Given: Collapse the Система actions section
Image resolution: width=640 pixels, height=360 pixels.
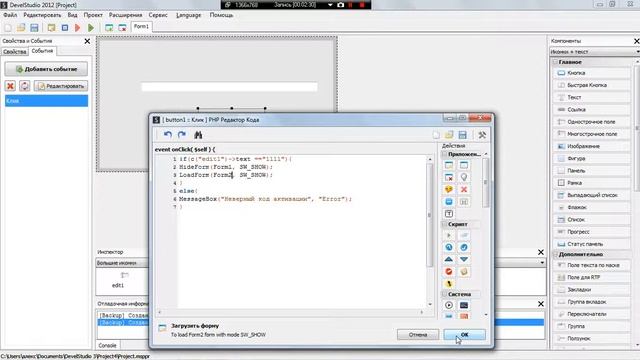Looking at the screenshot, I should [x=444, y=294].
